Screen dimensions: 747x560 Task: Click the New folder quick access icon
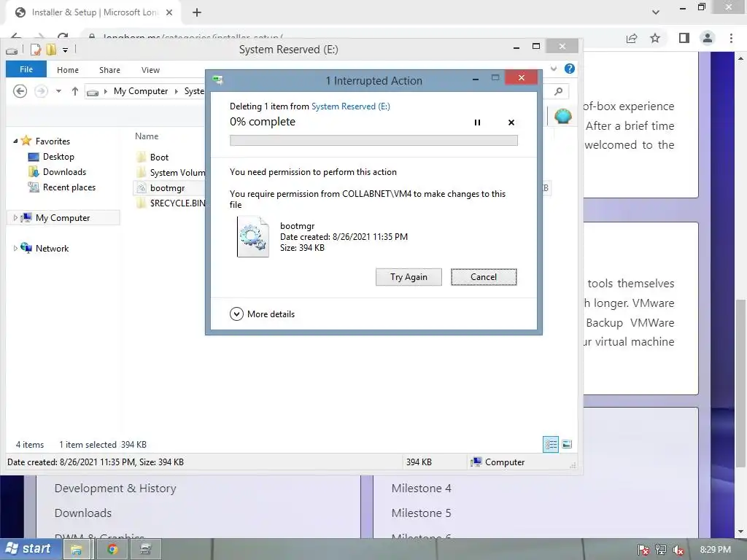[51, 50]
